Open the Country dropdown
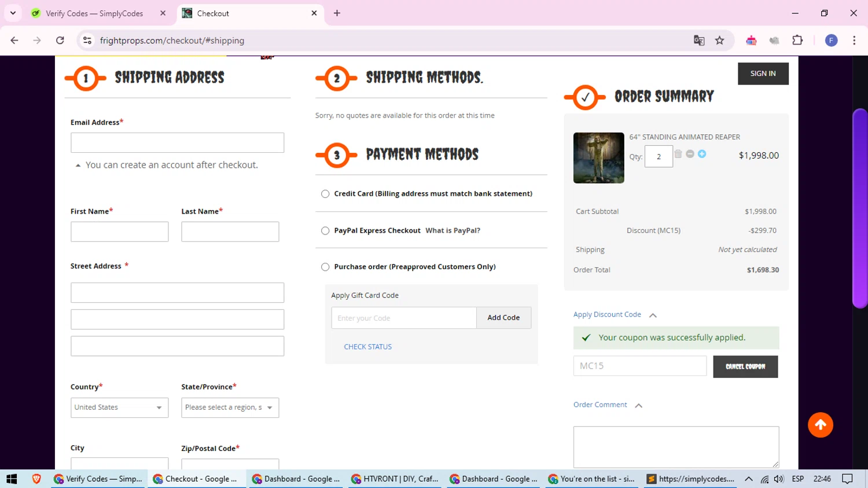This screenshot has height=488, width=868. tap(120, 408)
